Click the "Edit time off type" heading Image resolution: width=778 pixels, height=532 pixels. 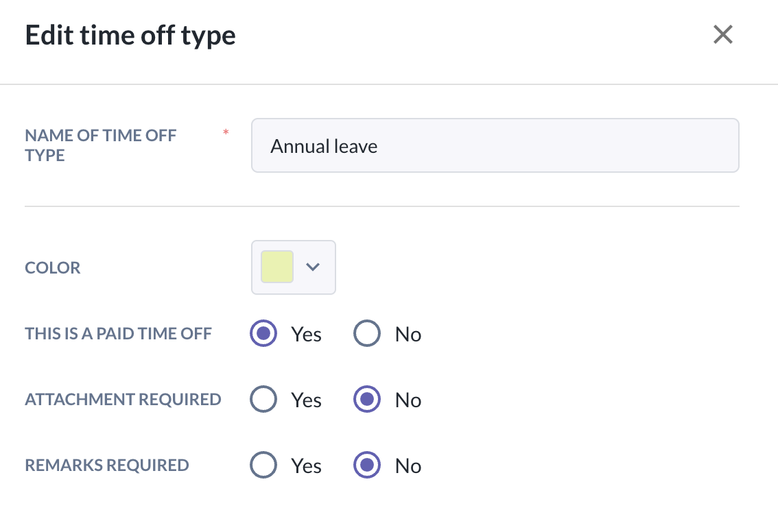tap(130, 35)
